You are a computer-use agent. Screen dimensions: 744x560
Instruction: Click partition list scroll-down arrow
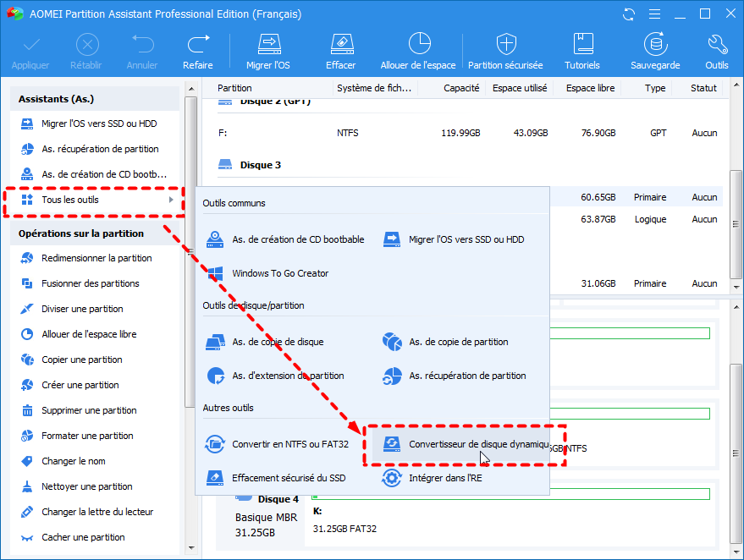pos(736,287)
